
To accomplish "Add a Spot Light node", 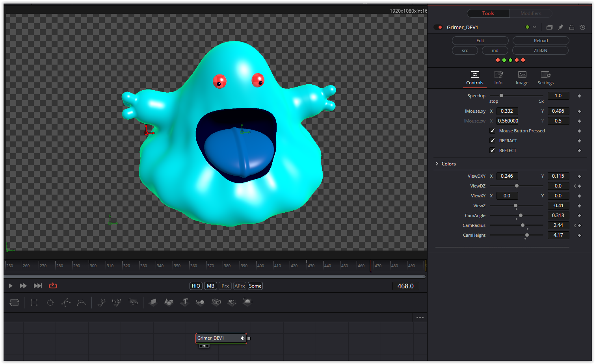I will click(232, 303).
